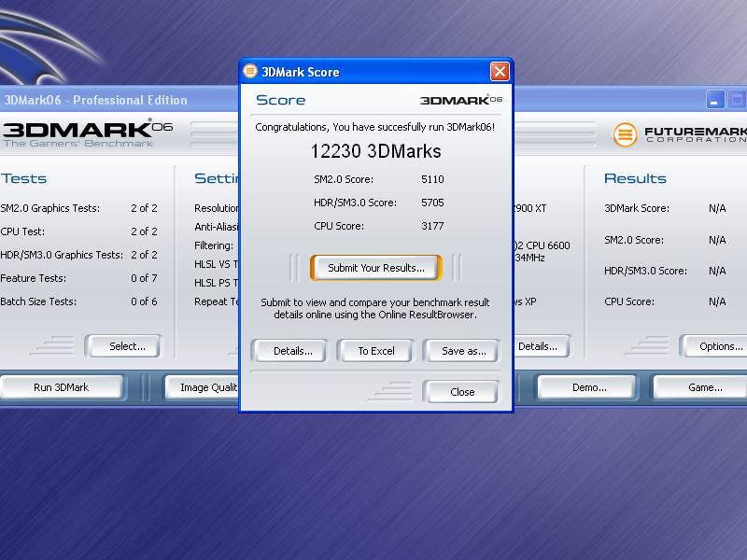Click the 3DMark Score dialog title bar
The width and height of the screenshot is (747, 560).
click(x=376, y=72)
